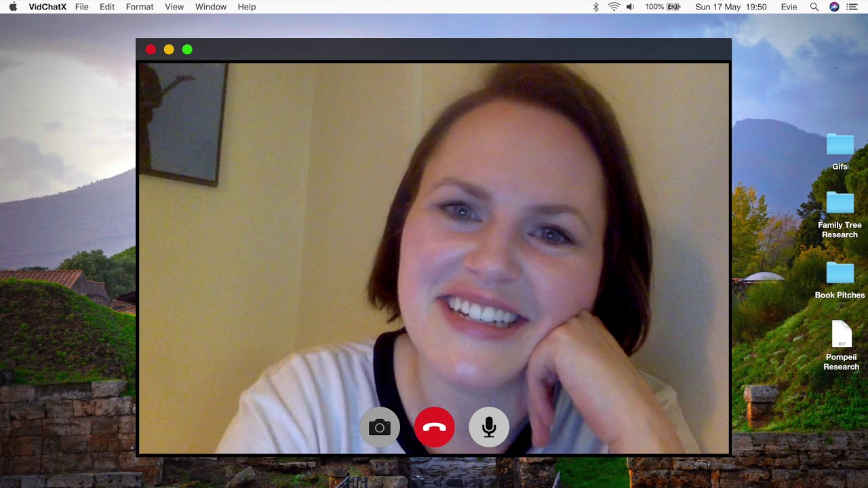Open the VidChatX application menu
The height and width of the screenshot is (488, 868).
pos(47,7)
